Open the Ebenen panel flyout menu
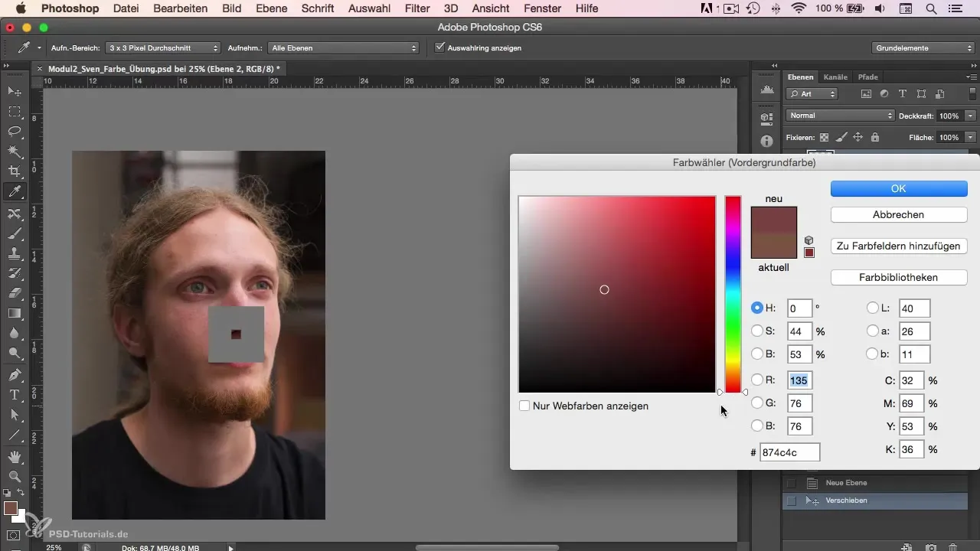The image size is (980, 551). pyautogui.click(x=972, y=77)
